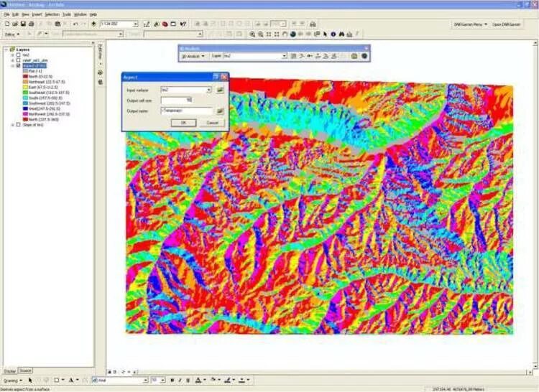Open the View menu
Image resolution: width=539 pixels, height=392 pixels.
(25, 14)
